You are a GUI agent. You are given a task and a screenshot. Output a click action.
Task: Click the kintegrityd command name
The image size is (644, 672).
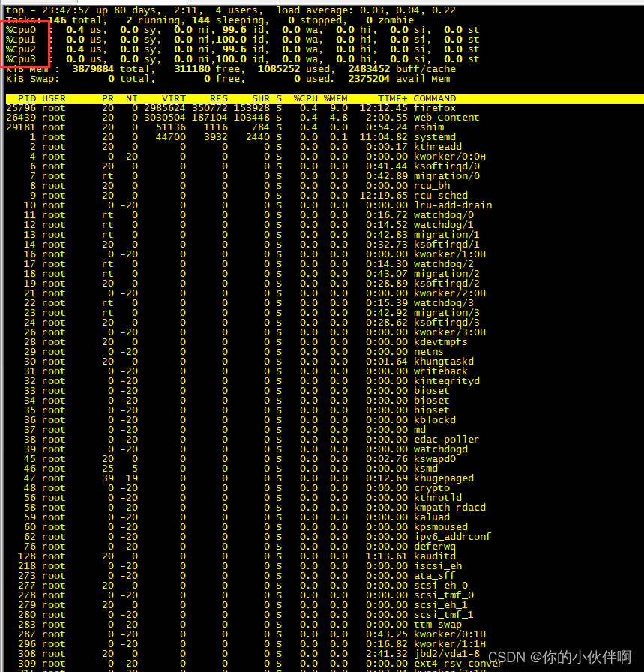pyautogui.click(x=447, y=381)
